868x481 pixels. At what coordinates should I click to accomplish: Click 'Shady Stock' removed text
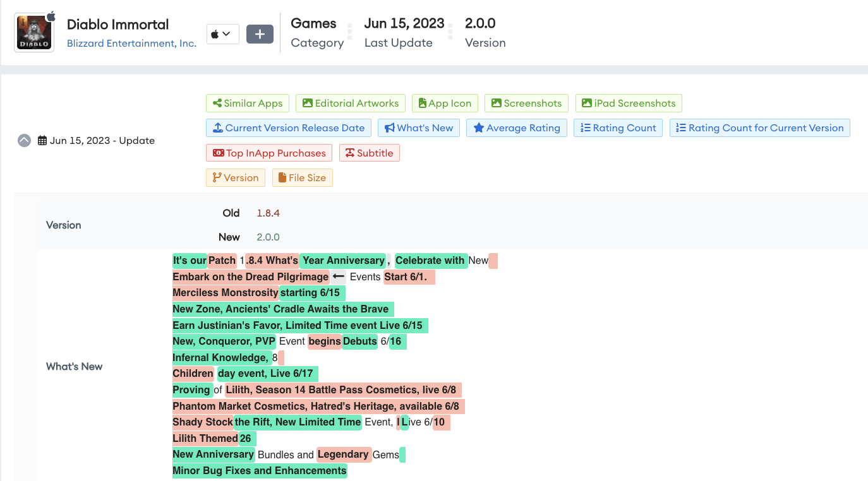(203, 422)
